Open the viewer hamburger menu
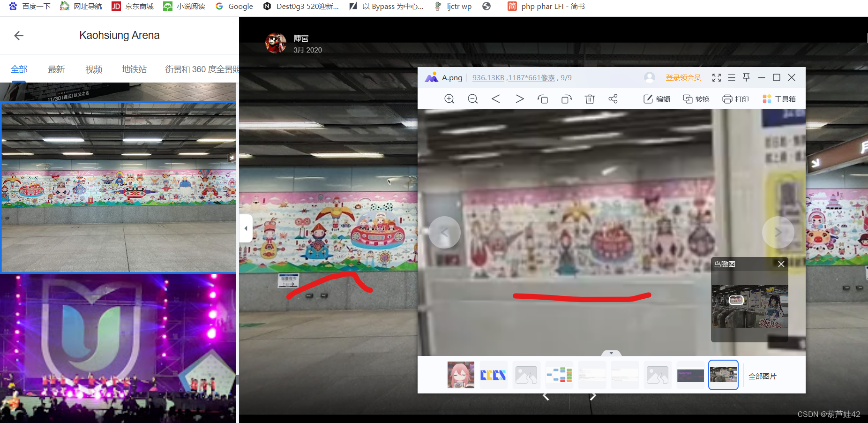 (732, 78)
